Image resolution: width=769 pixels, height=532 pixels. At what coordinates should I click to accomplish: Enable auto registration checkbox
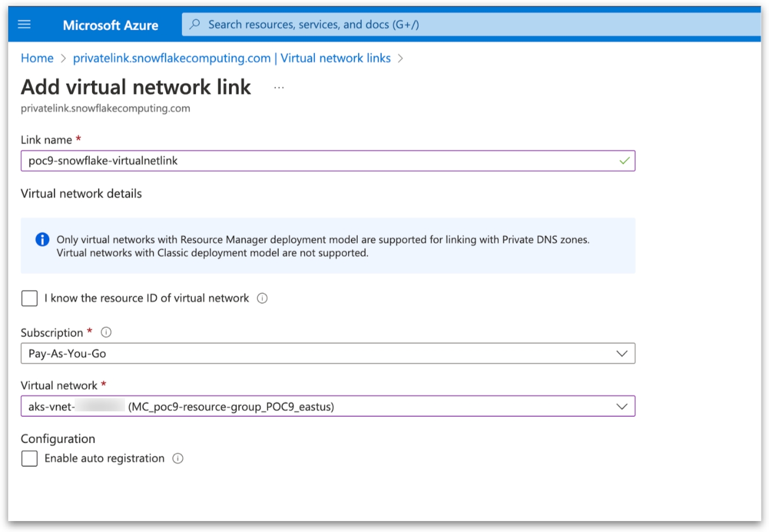click(x=30, y=459)
